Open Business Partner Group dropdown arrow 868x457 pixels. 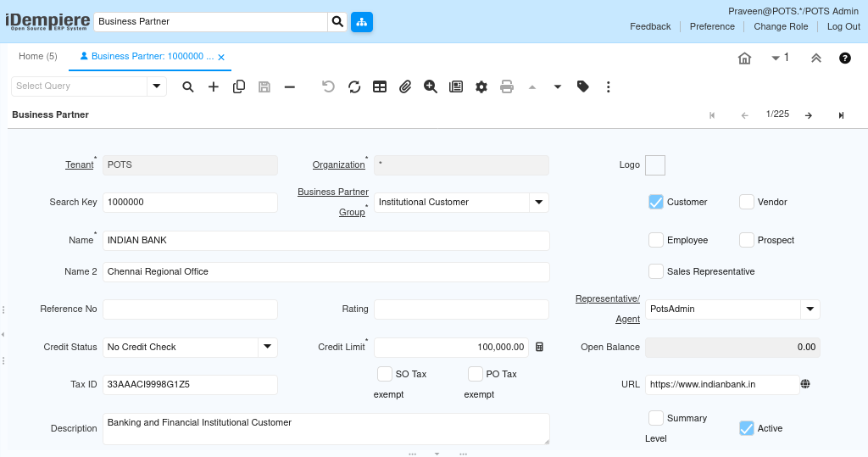click(x=538, y=202)
